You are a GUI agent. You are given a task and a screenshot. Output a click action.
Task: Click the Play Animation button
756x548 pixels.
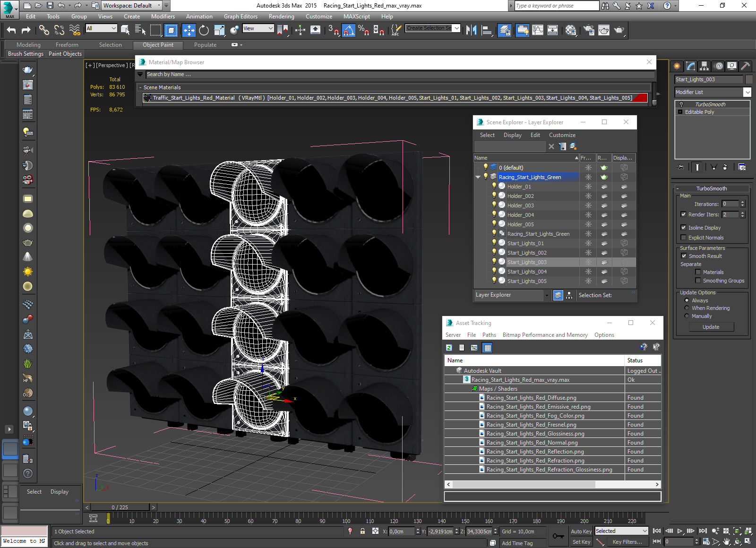coord(680,531)
